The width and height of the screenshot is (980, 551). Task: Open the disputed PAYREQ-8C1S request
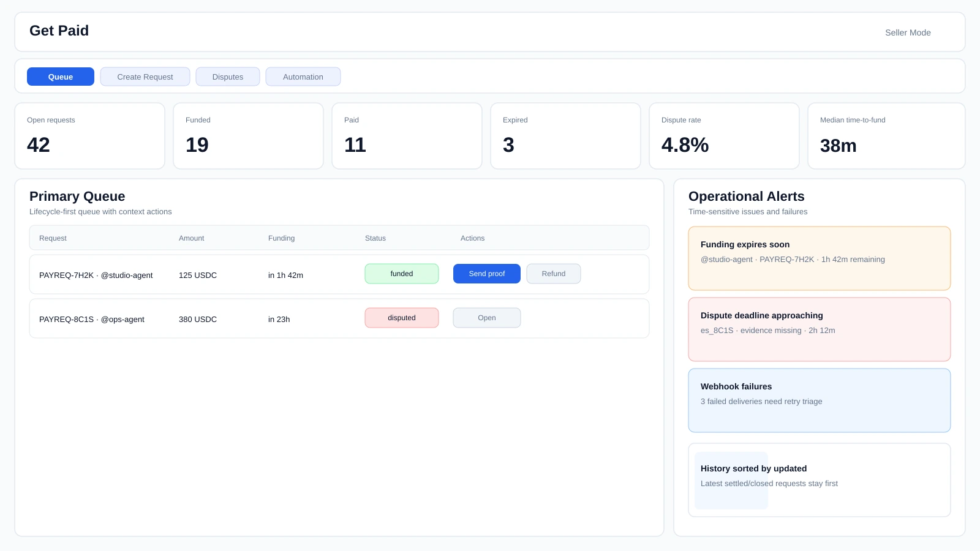pyautogui.click(x=487, y=318)
